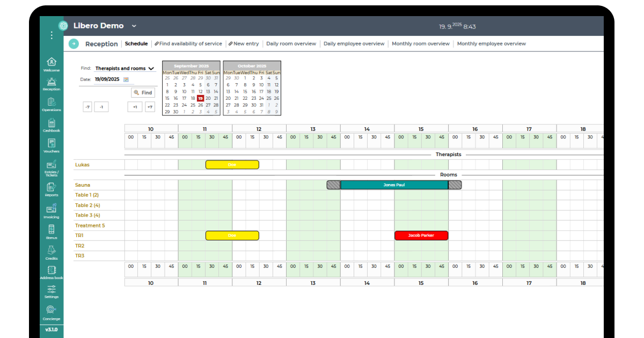Click the date and time in header
644x338 pixels.
(457, 26)
